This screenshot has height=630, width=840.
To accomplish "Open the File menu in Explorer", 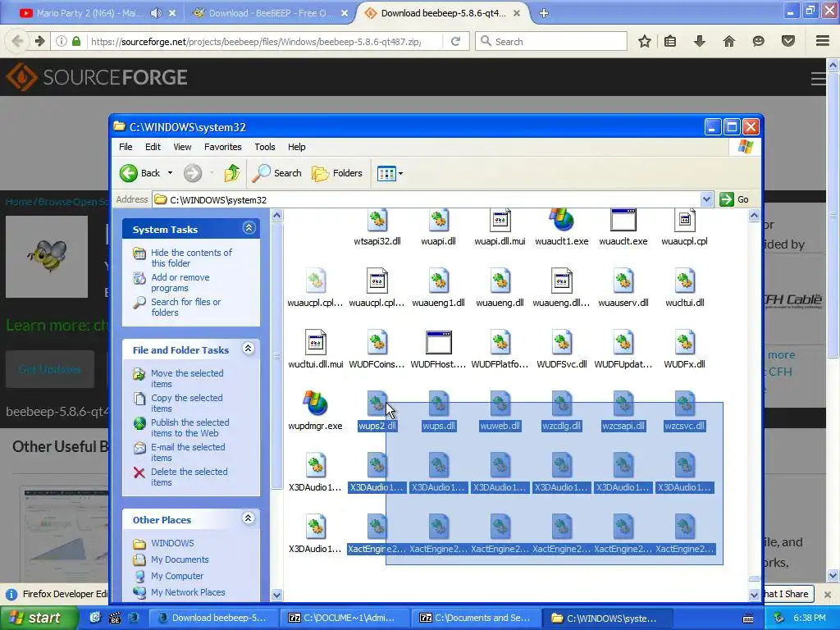I will 126,147.
